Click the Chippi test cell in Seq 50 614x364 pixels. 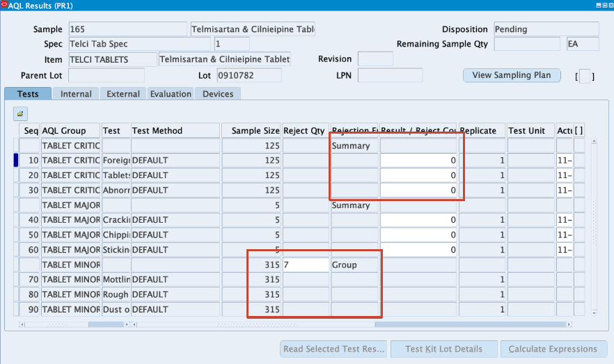coord(116,235)
